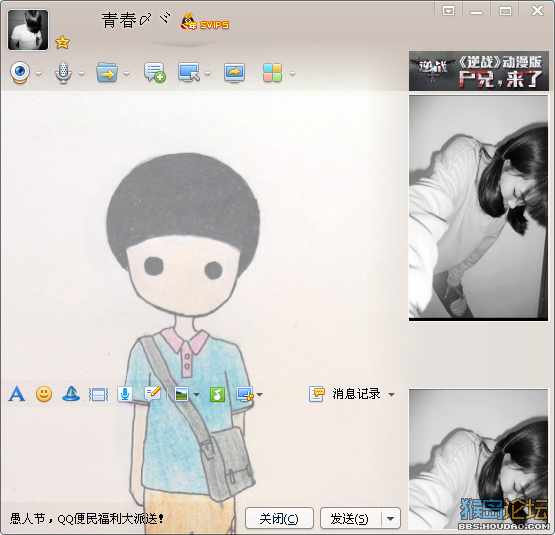
Task: Click the screen sharing monitor icon
Action: click(x=234, y=73)
